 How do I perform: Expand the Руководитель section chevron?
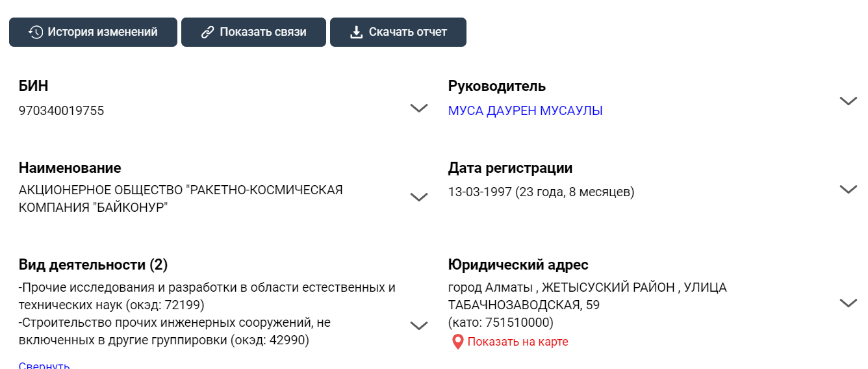(848, 101)
